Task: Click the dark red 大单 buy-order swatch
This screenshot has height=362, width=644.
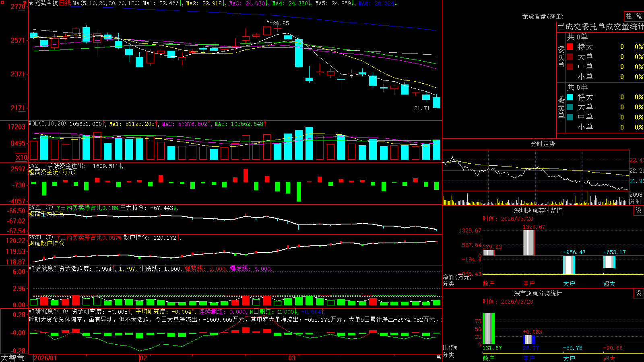Action: pos(570,57)
